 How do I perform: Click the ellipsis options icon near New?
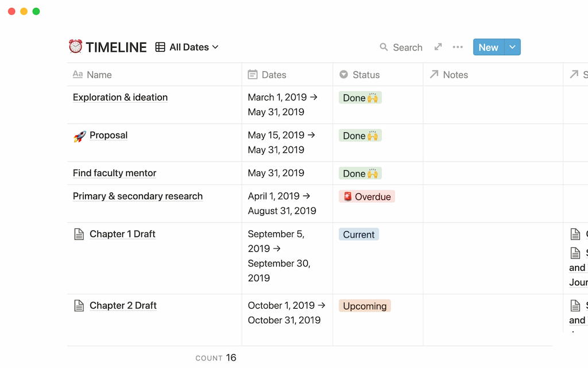tap(457, 48)
